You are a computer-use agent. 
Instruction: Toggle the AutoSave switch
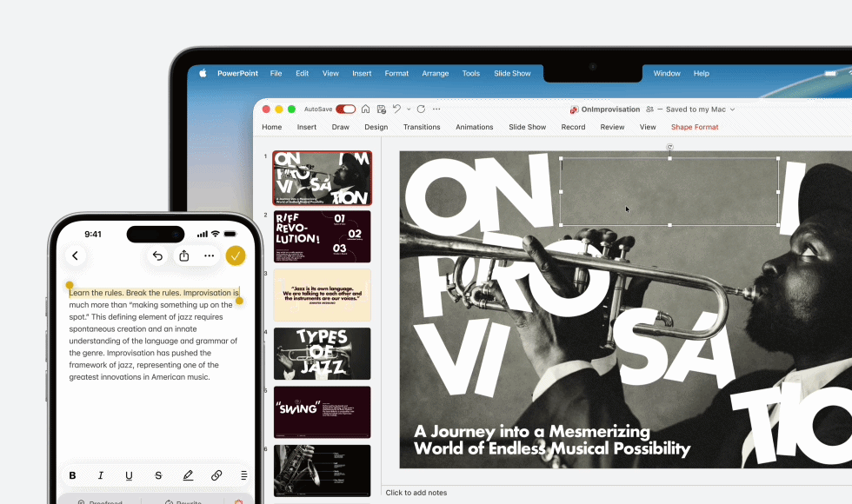(346, 109)
